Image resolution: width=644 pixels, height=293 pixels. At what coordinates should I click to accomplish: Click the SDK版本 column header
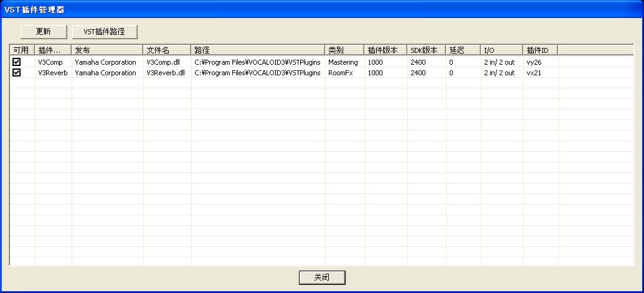(427, 50)
